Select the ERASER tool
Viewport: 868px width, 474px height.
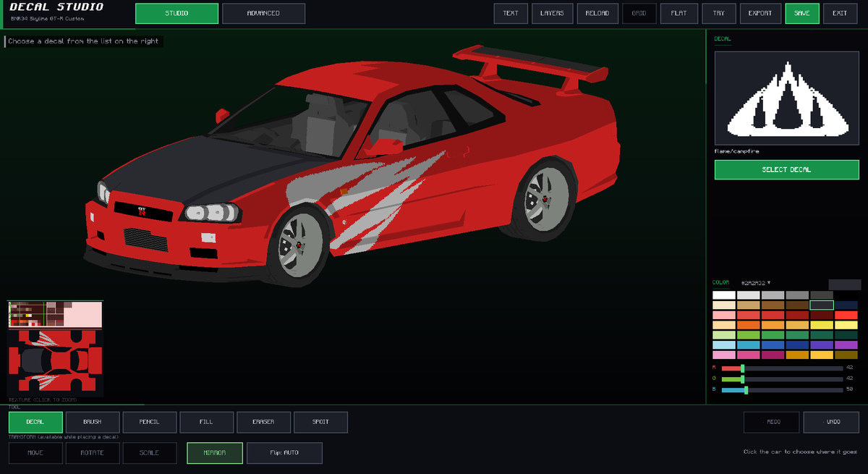tap(264, 422)
